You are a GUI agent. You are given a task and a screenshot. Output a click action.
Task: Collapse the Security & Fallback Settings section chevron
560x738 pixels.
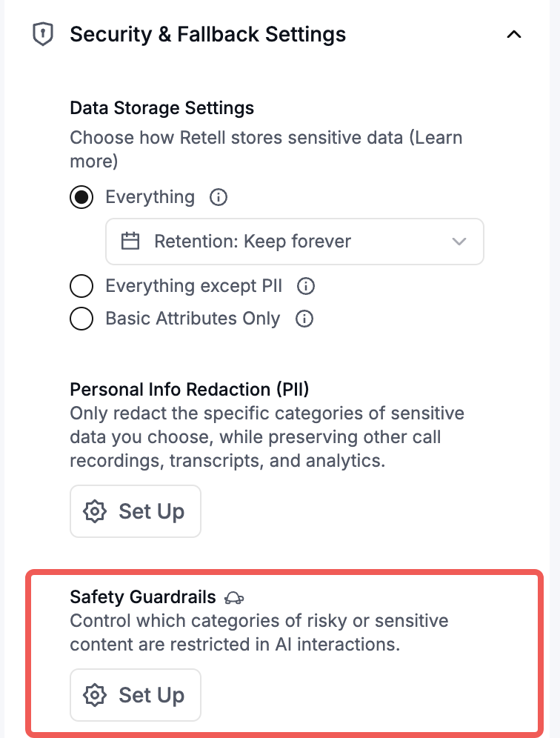coord(514,34)
